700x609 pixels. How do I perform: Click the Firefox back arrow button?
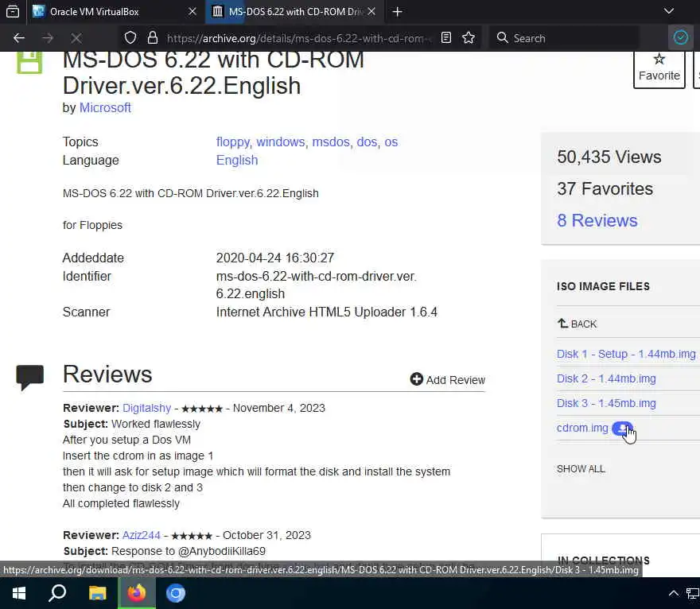tap(19, 38)
